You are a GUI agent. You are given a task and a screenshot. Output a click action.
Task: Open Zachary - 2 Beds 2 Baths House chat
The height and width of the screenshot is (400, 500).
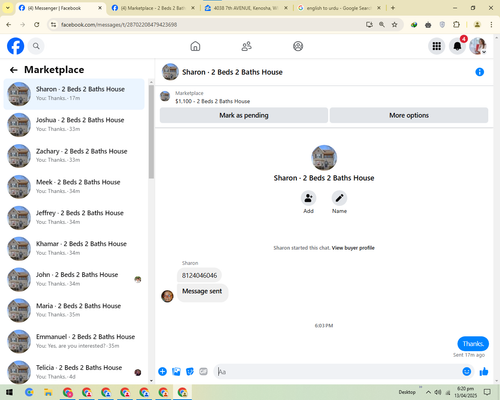pyautogui.click(x=74, y=156)
